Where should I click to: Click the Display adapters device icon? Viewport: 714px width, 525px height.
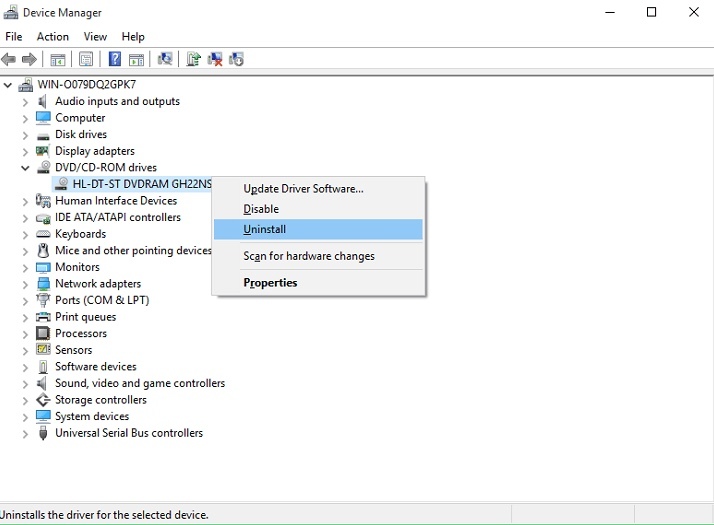point(43,151)
